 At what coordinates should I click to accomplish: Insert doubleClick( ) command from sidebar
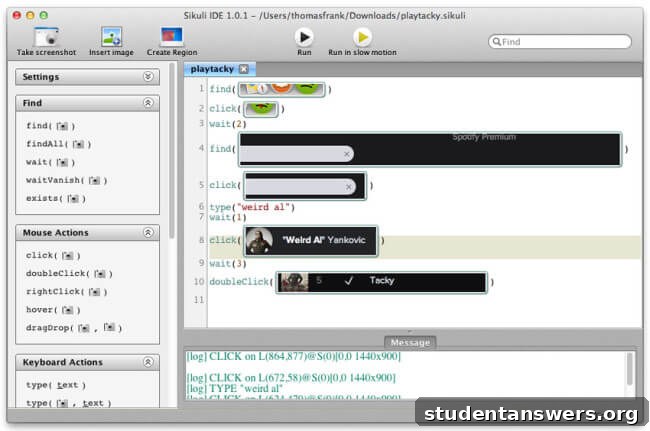coord(69,274)
